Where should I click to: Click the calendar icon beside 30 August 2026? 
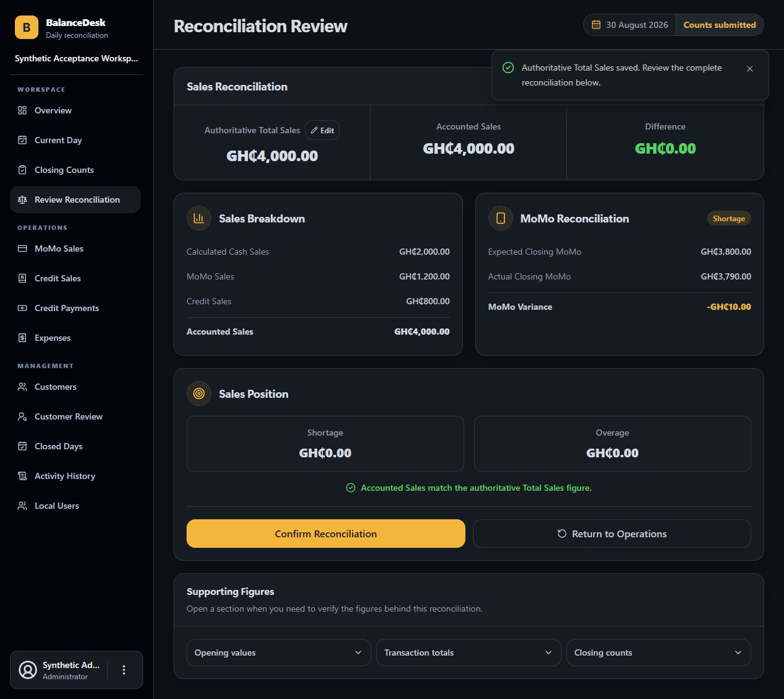596,25
